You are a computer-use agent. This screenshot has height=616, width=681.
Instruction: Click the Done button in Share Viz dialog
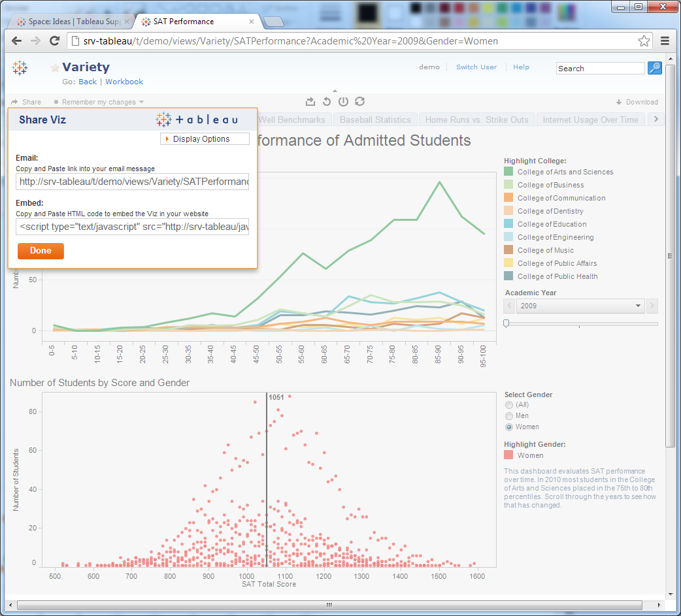[41, 251]
